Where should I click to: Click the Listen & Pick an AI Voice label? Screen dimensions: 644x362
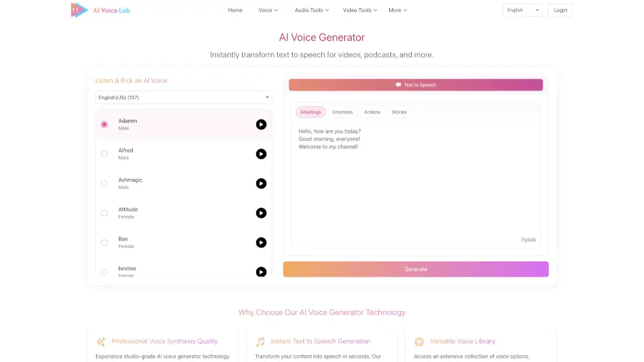point(131,81)
